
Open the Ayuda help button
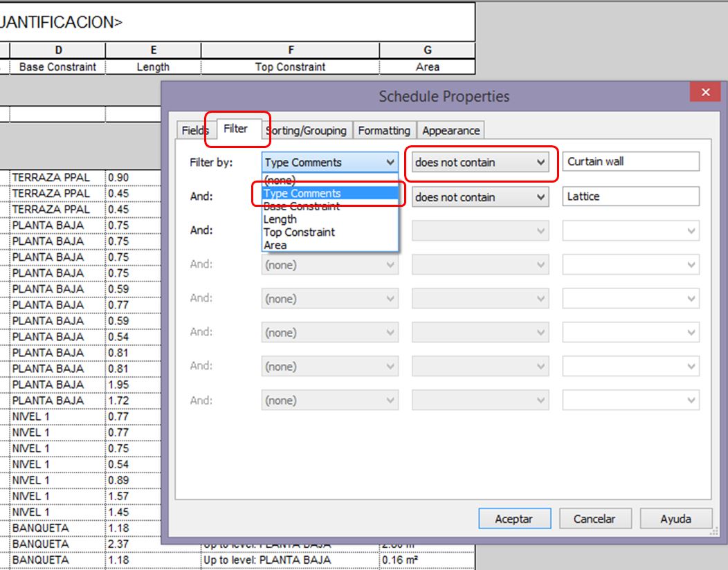click(676, 518)
